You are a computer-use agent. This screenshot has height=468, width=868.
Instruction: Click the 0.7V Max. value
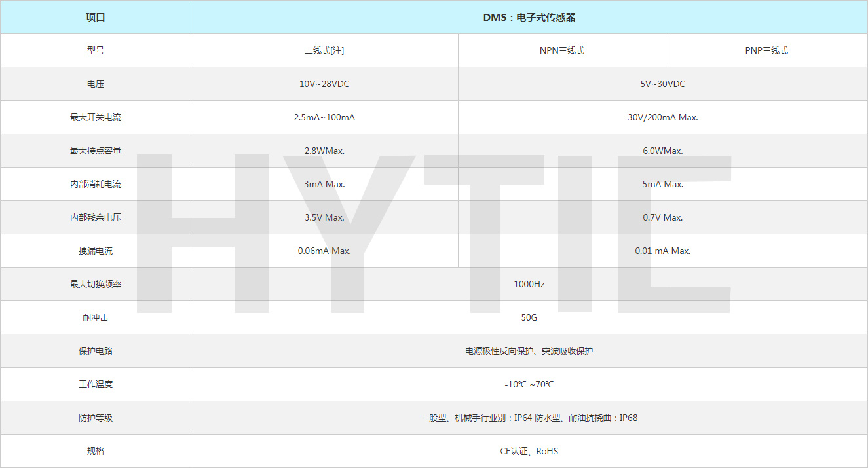[x=663, y=217]
